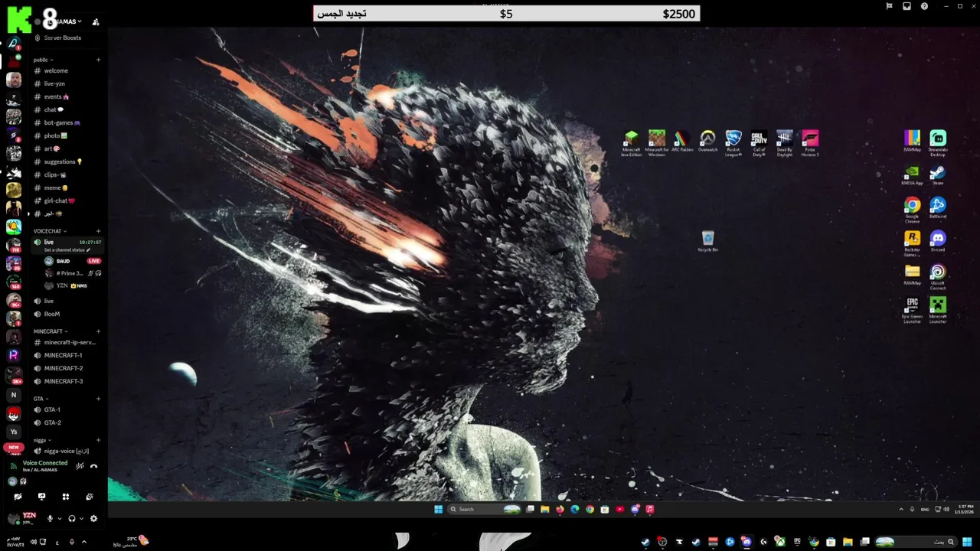Click the server icon labeled N
980x551 pixels.
point(13,395)
